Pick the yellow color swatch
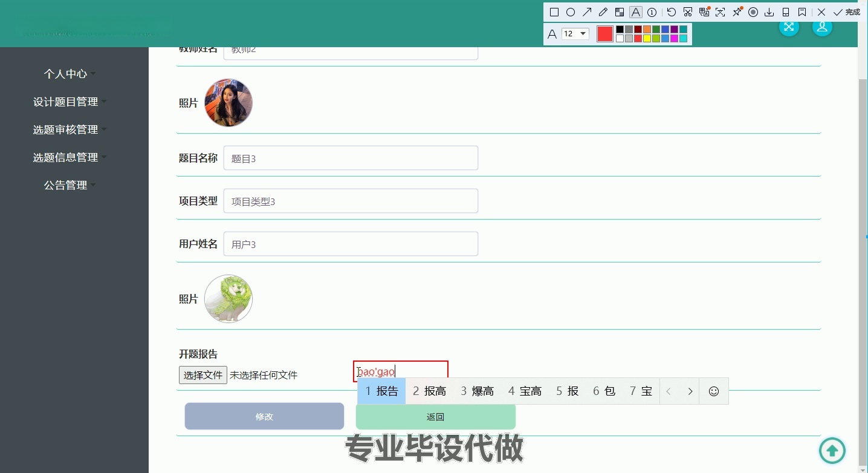 (647, 38)
